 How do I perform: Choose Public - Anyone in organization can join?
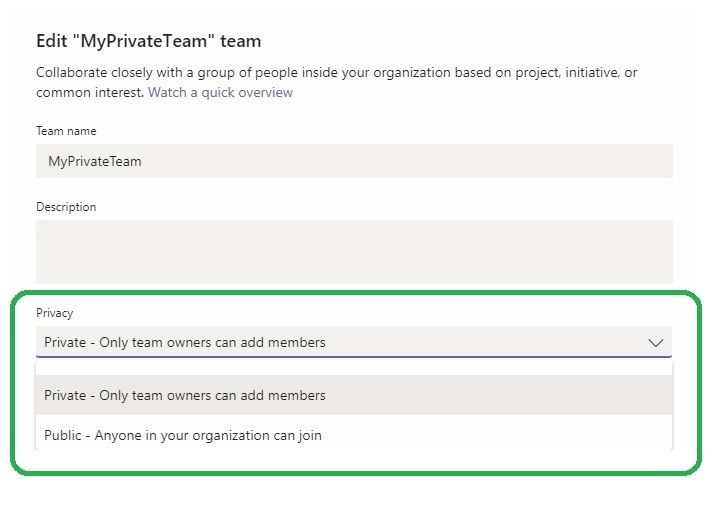[x=354, y=435]
